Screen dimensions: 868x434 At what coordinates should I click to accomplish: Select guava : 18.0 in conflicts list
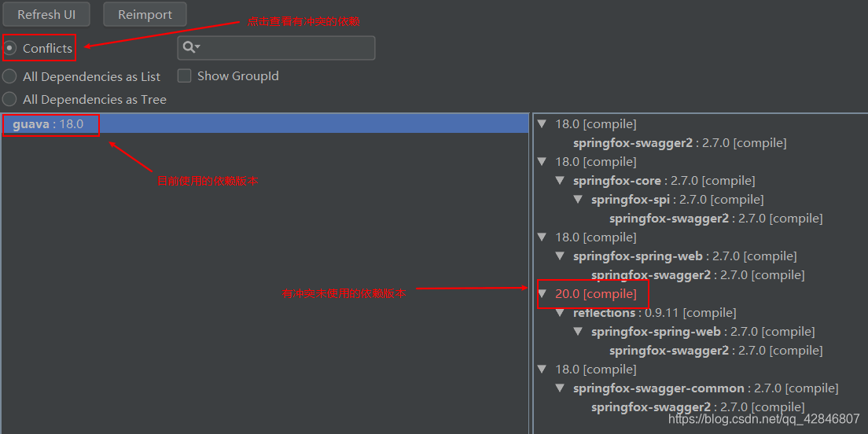tap(265, 124)
